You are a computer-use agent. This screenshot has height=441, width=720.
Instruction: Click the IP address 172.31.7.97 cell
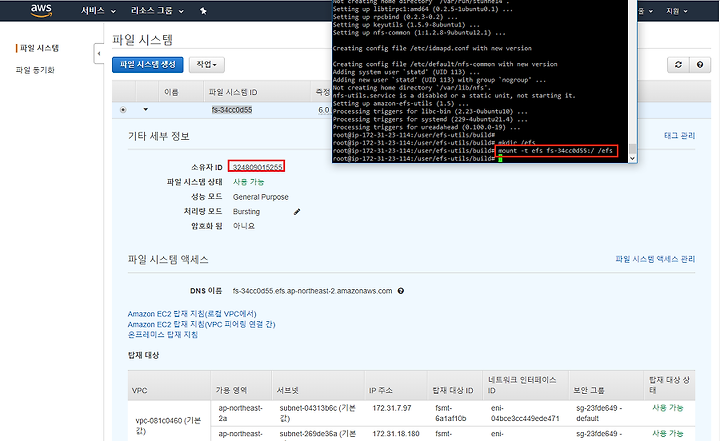coord(392,408)
